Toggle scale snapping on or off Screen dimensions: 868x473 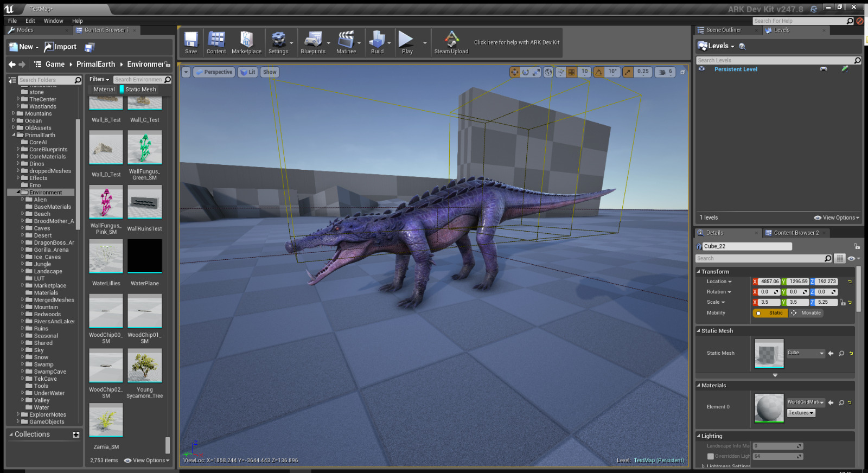pos(628,72)
